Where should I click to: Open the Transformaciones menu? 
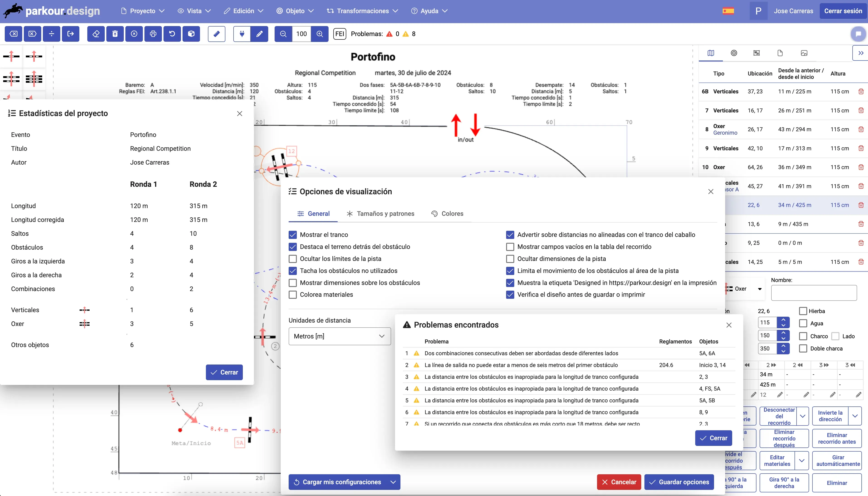(x=363, y=11)
